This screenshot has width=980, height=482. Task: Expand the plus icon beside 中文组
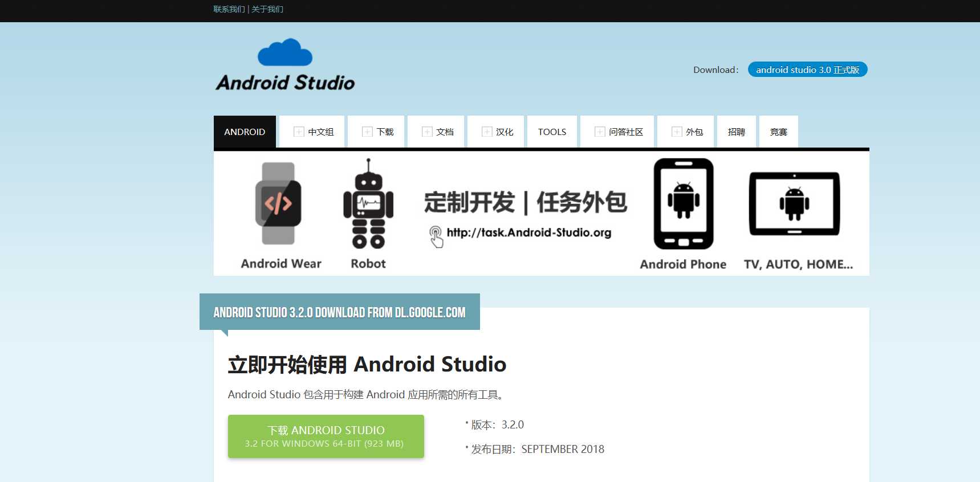pyautogui.click(x=299, y=132)
